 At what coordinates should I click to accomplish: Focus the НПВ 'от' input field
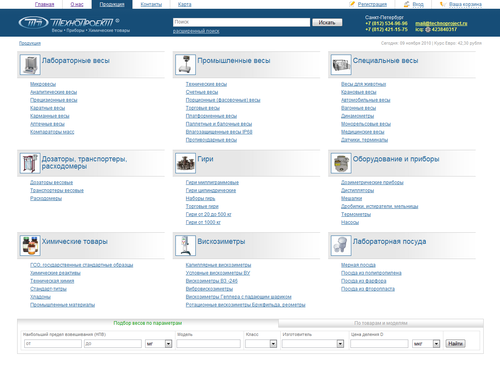(53, 344)
